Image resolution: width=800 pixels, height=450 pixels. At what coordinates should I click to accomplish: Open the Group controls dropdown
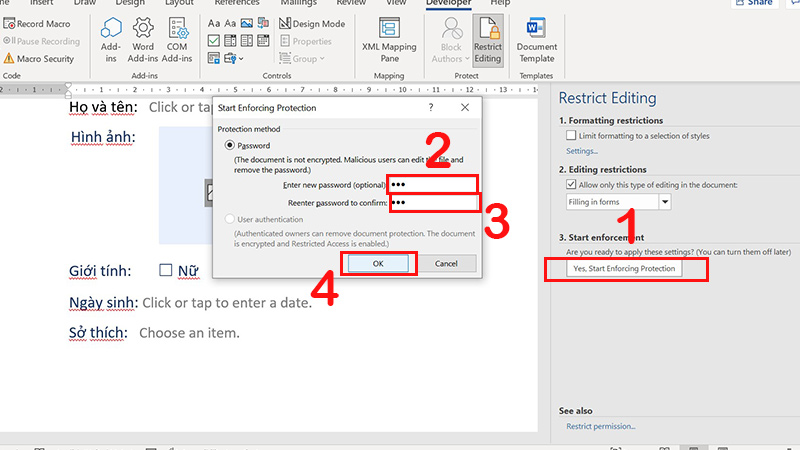pos(303,59)
